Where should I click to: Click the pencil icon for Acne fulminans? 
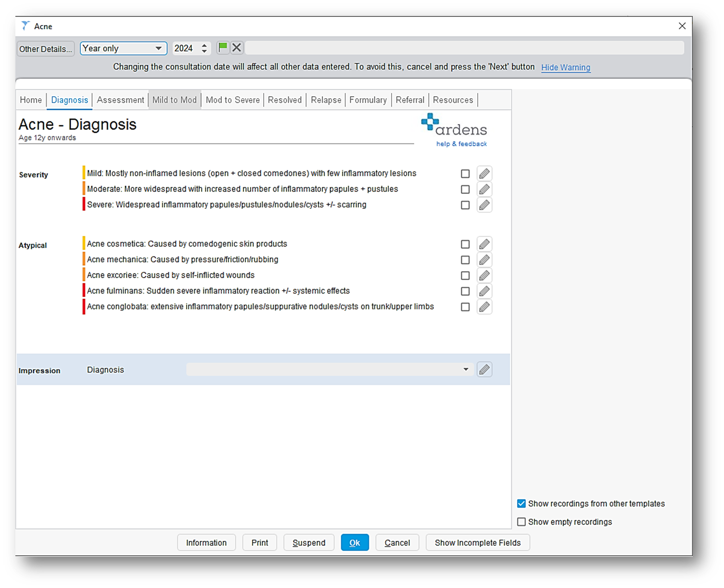click(484, 291)
